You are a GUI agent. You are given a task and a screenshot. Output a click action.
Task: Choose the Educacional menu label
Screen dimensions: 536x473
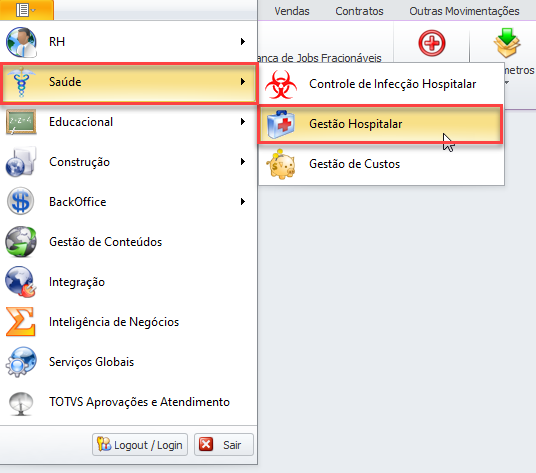(81, 122)
